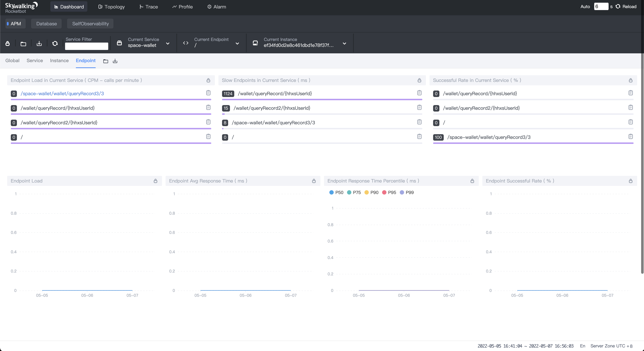Viewport: 644px width, 351px height.
Task: Toggle P95 series in percentile legend
Action: pyautogui.click(x=389, y=192)
